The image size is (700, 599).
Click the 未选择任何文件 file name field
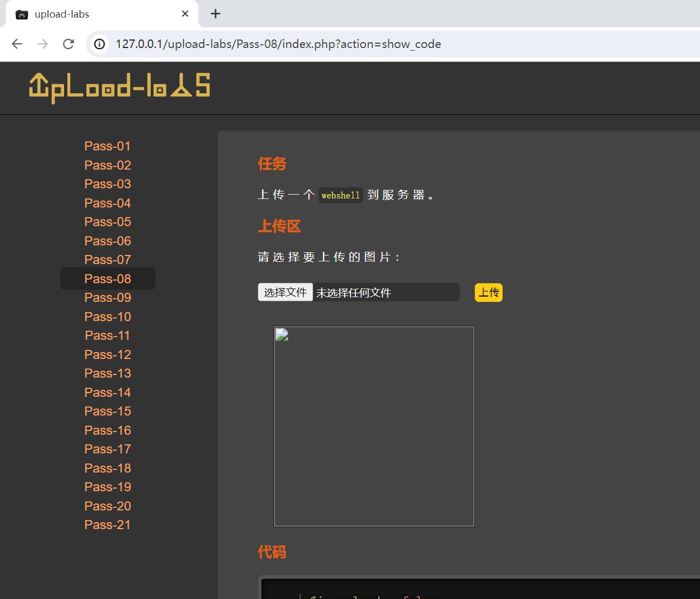(x=354, y=293)
